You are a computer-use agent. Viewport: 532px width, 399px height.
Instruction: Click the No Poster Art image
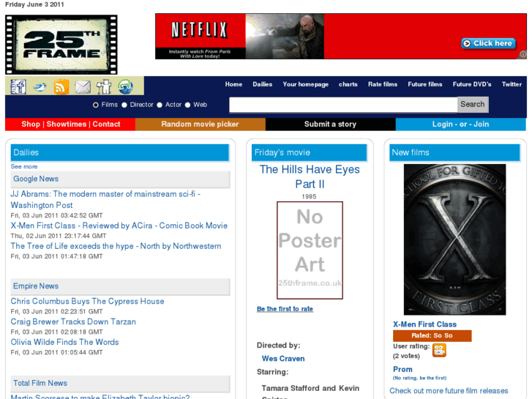click(310, 250)
